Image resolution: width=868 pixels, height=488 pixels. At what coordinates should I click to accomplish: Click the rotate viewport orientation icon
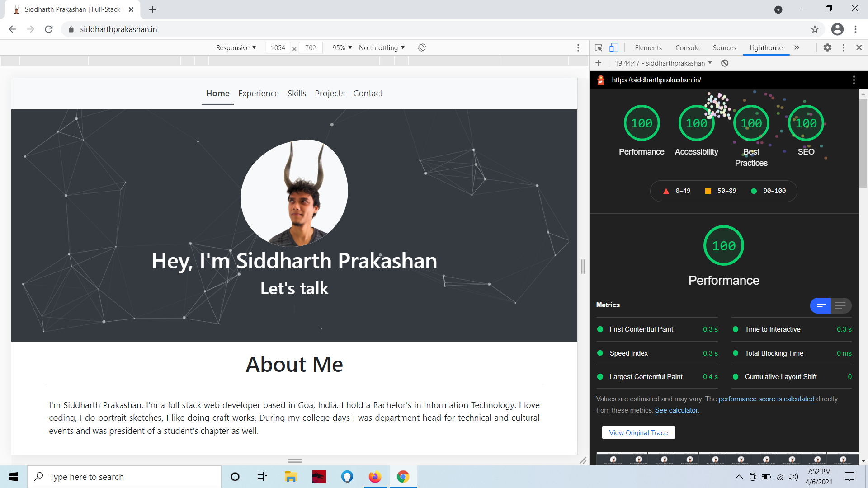pyautogui.click(x=422, y=47)
